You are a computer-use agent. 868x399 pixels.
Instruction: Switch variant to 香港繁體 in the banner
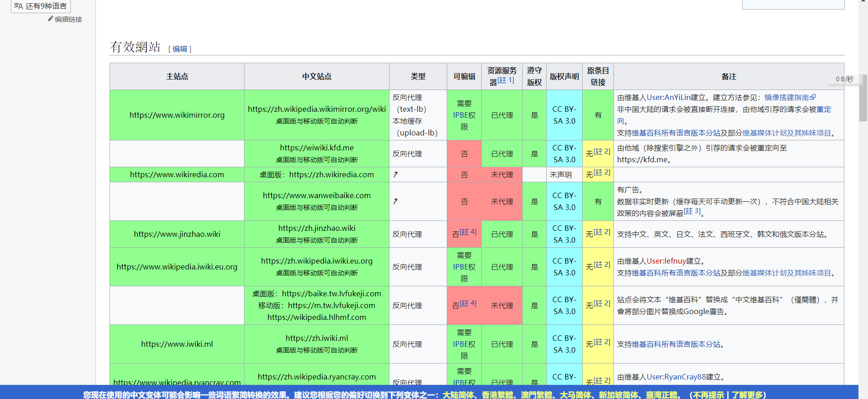[x=497, y=395]
